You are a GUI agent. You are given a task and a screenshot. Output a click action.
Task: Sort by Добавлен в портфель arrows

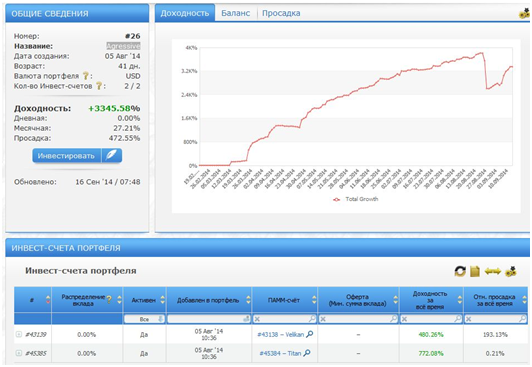pos(248,300)
